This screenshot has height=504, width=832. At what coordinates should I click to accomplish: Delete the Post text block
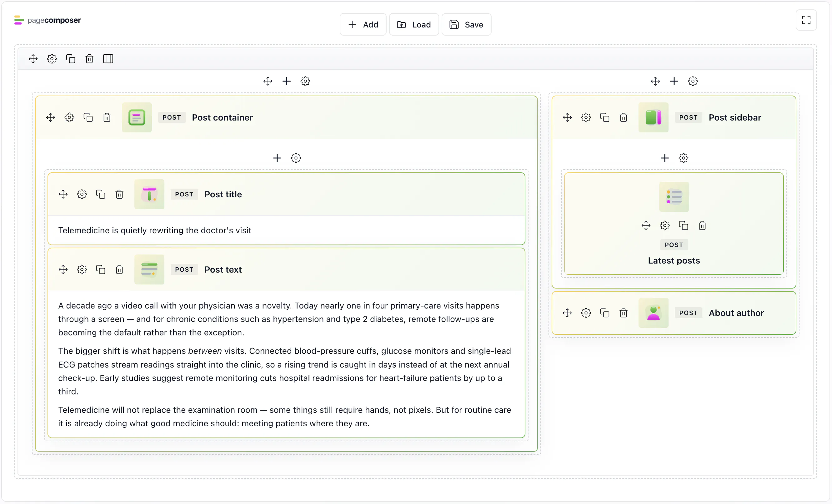(119, 269)
